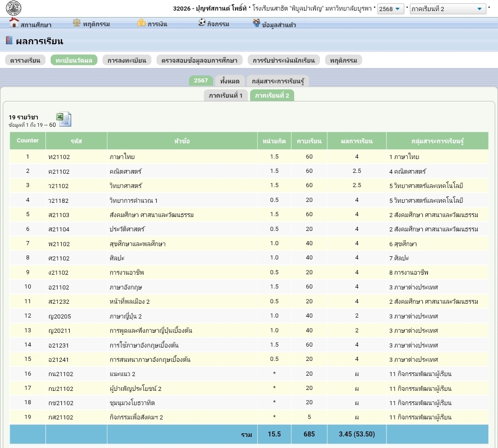Select the ทั้งหมด tab
Image resolution: width=498 pixels, height=448 pixels.
pyautogui.click(x=230, y=81)
